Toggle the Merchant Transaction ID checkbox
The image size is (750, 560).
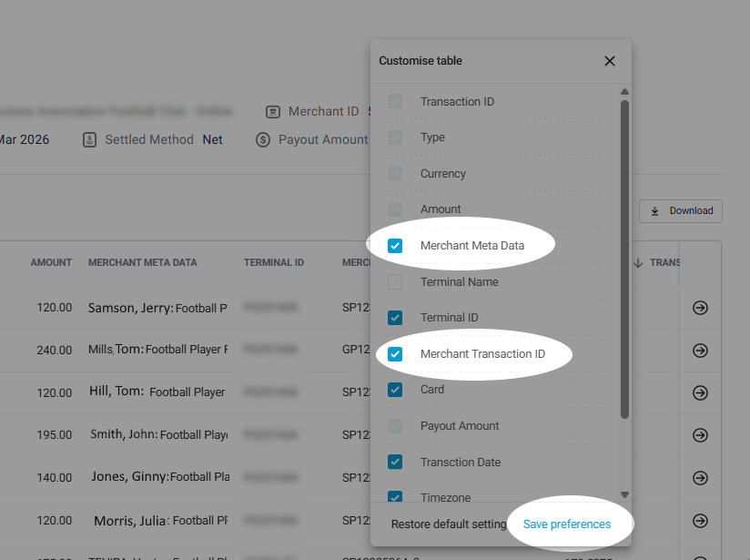(395, 354)
